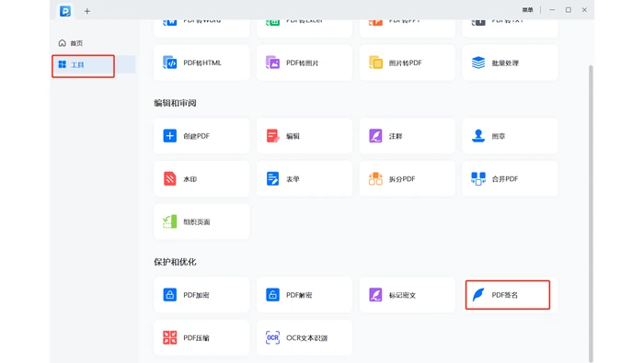Open the 水印 watermark tool
This screenshot has height=363, width=644.
pos(201,179)
